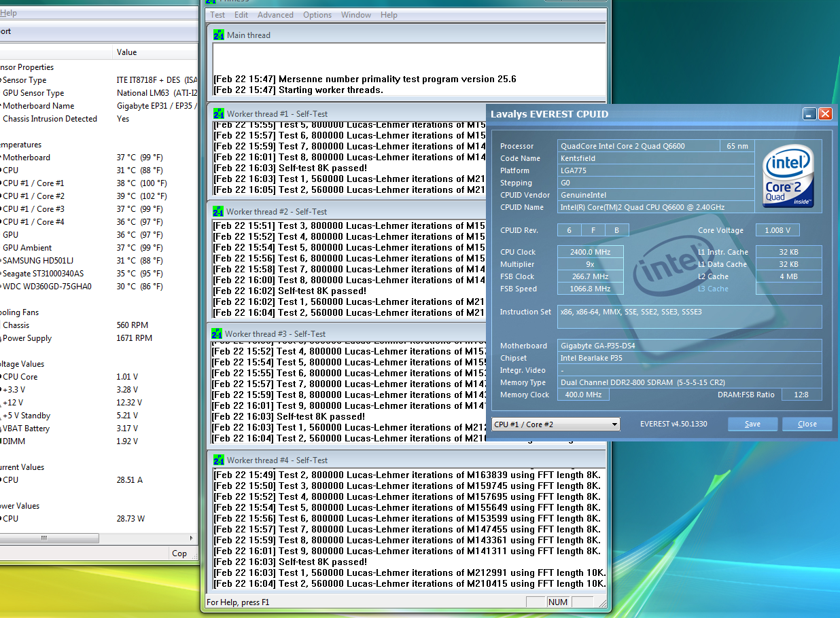Viewport: 840px width, 618px height.
Task: Click the Processor name field
Action: click(638, 146)
